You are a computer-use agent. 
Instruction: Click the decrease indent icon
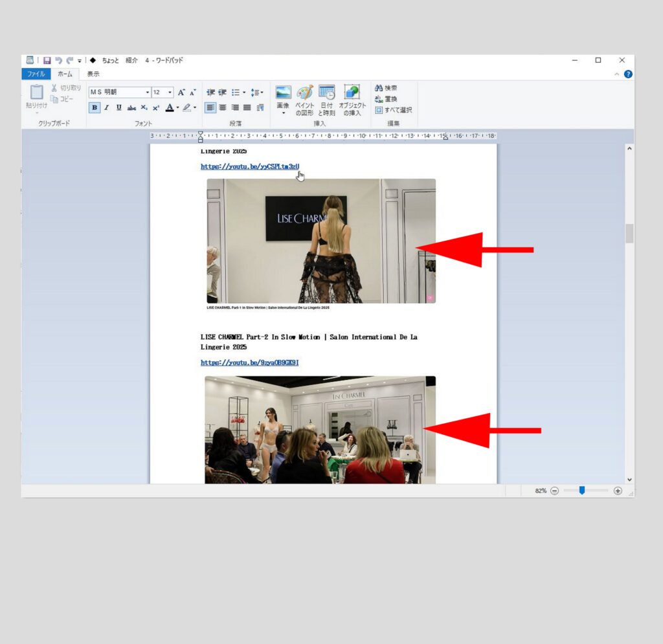pos(210,92)
